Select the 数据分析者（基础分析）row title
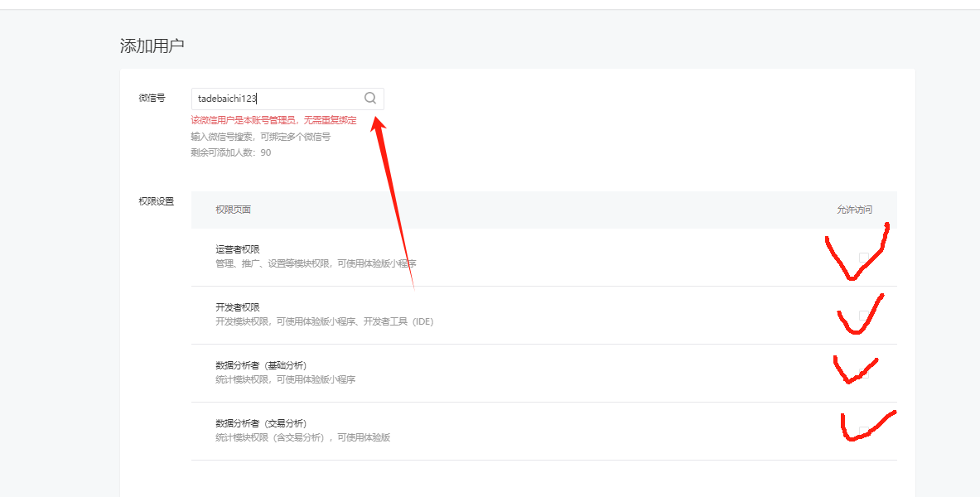This screenshot has height=497, width=980. tap(261, 365)
